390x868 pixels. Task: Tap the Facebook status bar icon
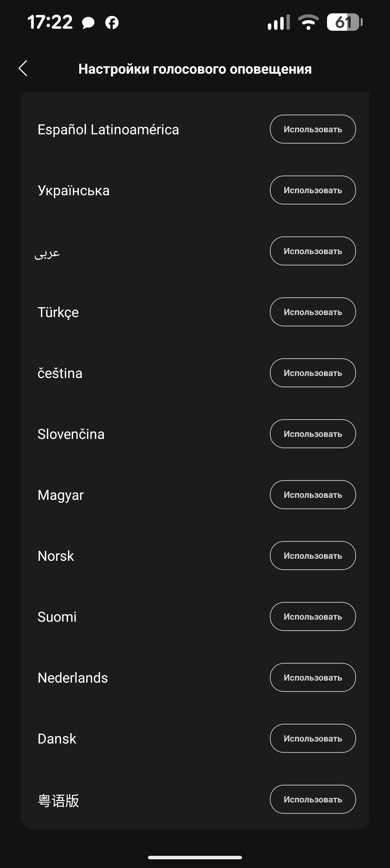click(x=112, y=23)
